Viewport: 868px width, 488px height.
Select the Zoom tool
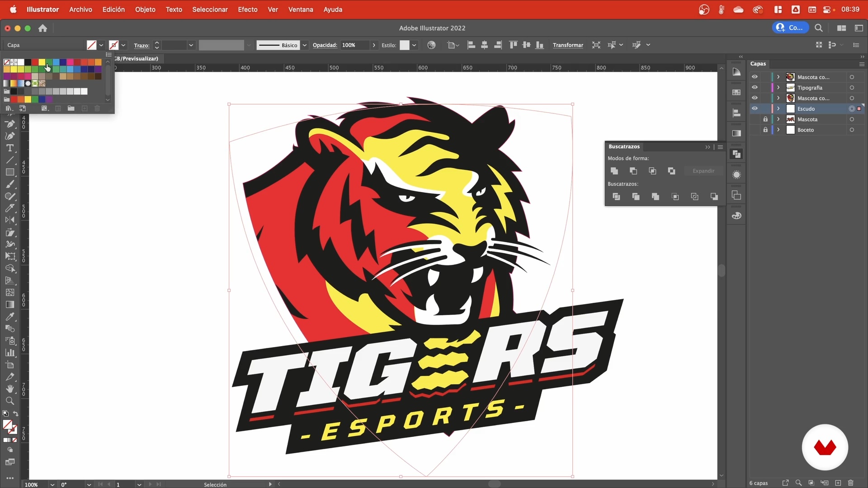[x=9, y=401]
